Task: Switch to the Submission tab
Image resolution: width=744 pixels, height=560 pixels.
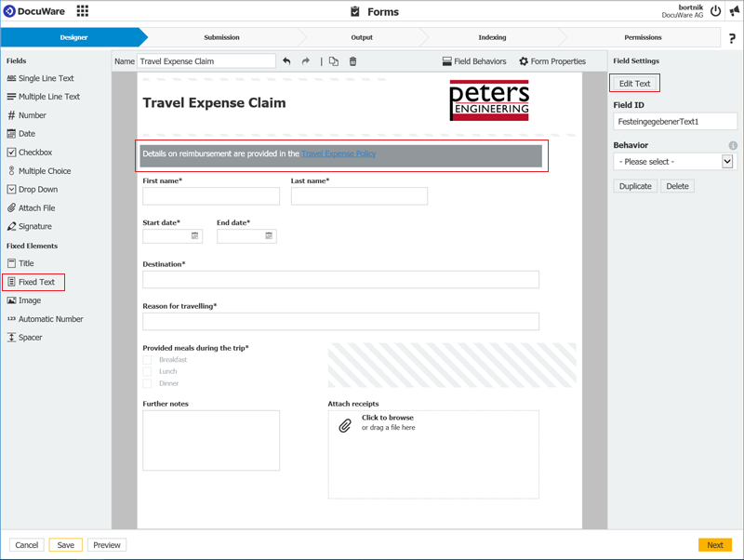Action: [221, 37]
